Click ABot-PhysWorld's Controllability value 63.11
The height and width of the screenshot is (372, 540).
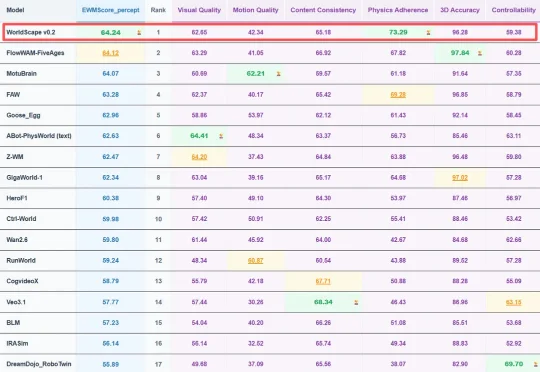513,136
